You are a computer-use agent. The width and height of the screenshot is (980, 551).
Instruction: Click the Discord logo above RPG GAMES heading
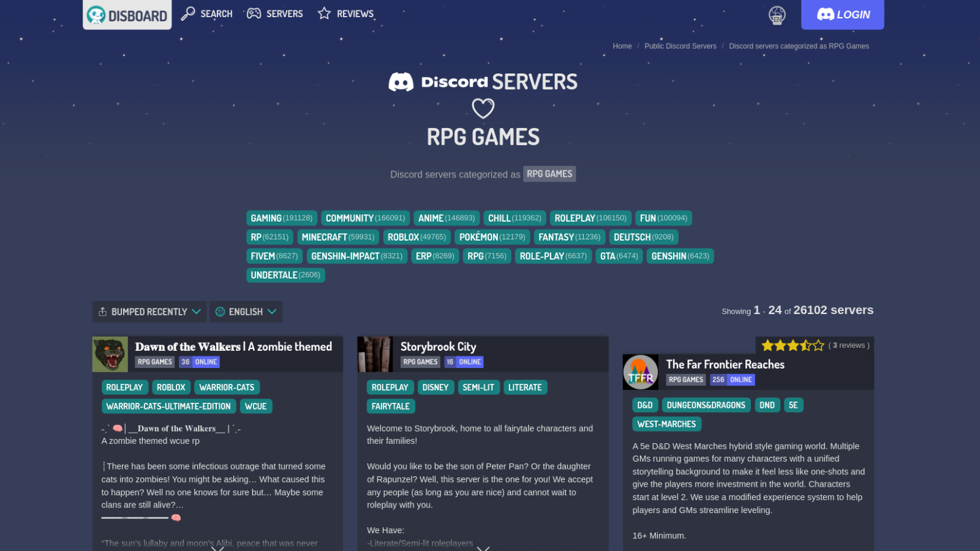click(401, 80)
